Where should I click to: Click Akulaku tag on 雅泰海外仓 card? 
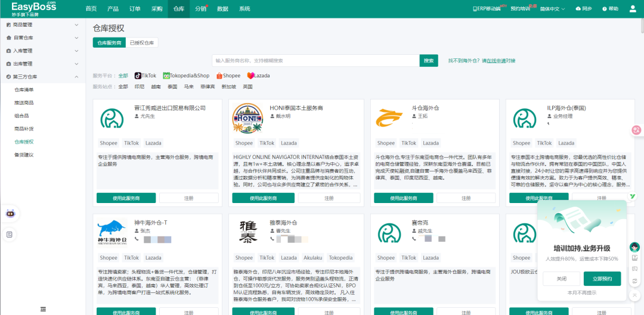tap(313, 258)
